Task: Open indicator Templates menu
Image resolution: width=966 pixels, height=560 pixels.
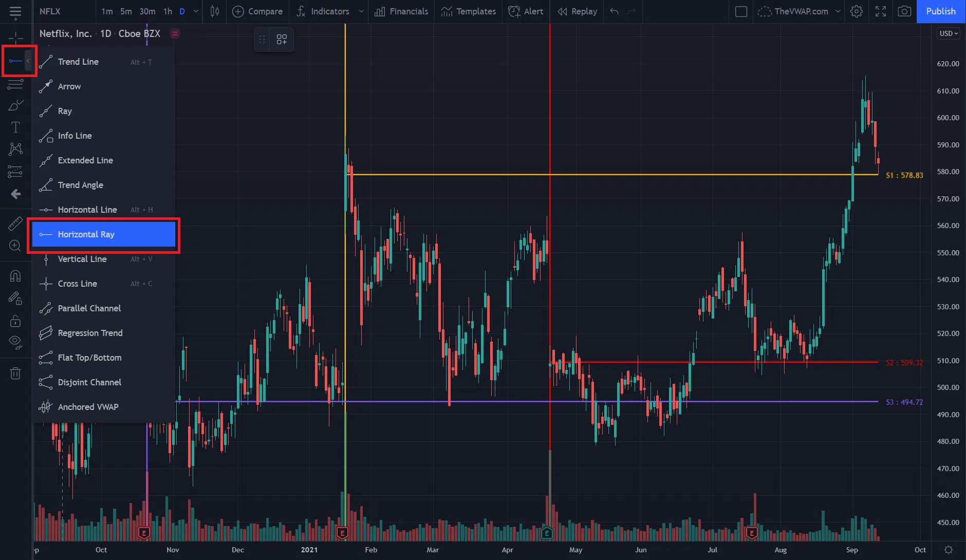Action: click(469, 11)
